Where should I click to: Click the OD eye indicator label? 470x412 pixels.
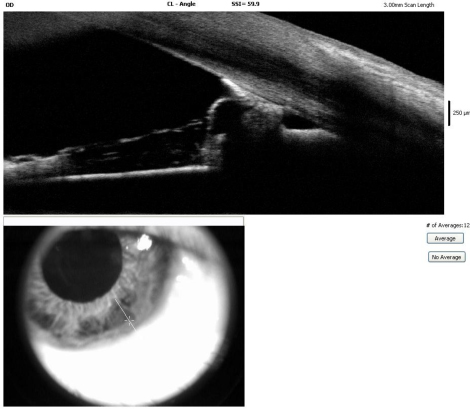[x=10, y=5]
